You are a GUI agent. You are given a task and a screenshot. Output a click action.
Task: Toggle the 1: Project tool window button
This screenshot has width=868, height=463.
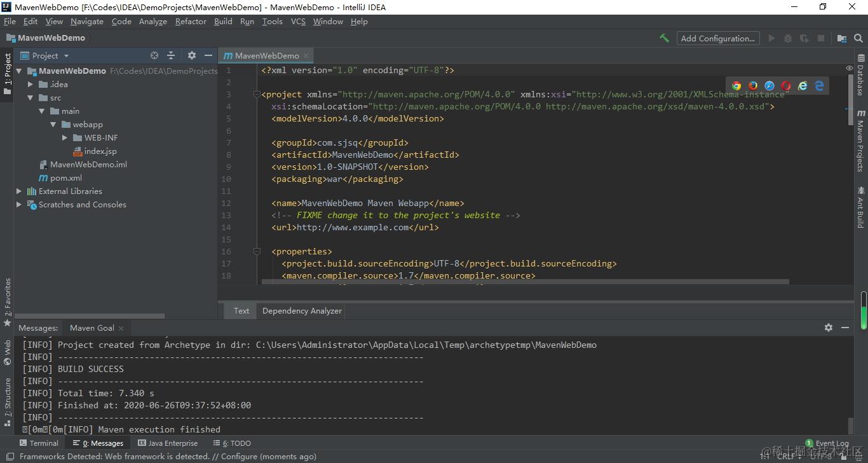coord(7,74)
